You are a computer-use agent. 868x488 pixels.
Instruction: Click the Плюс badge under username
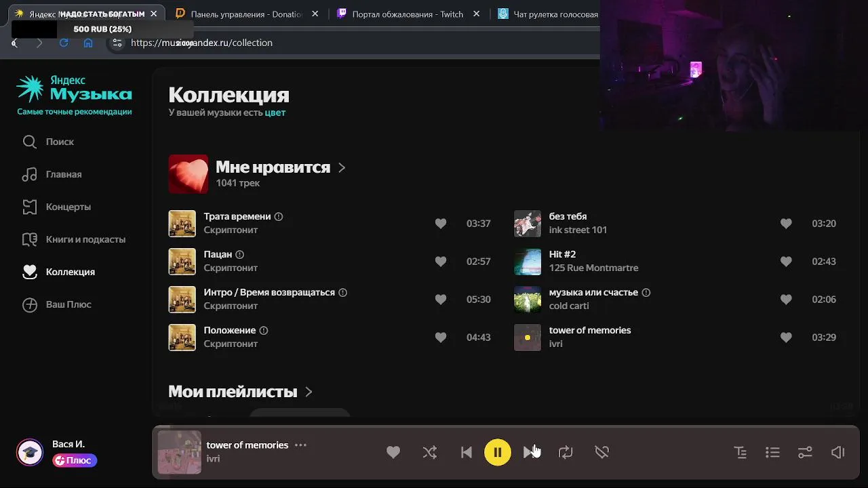(x=75, y=460)
